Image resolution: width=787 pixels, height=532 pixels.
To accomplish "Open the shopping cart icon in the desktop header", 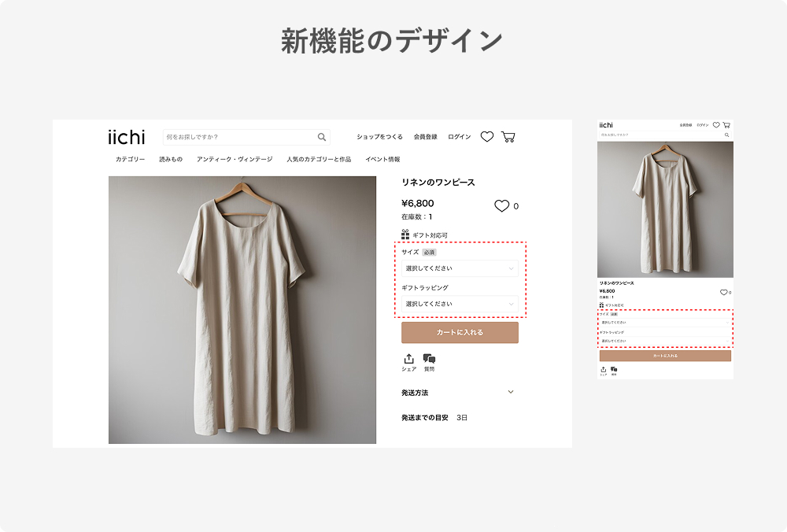I will click(508, 136).
